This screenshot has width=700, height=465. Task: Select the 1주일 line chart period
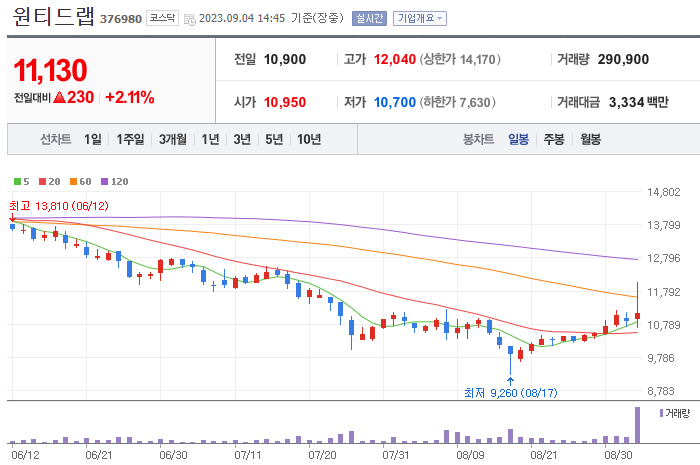click(130, 139)
